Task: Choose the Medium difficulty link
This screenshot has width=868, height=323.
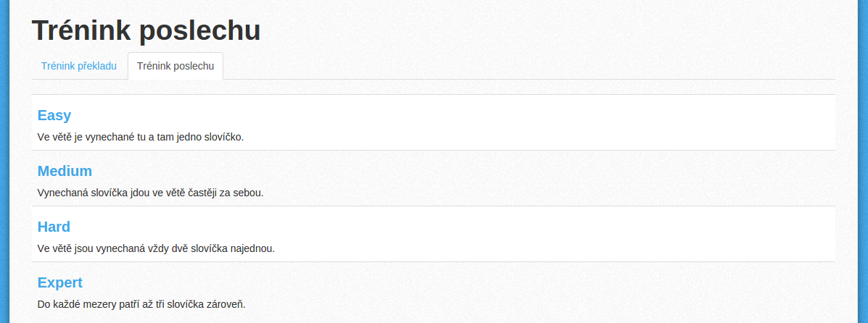Action: pyautogui.click(x=65, y=171)
